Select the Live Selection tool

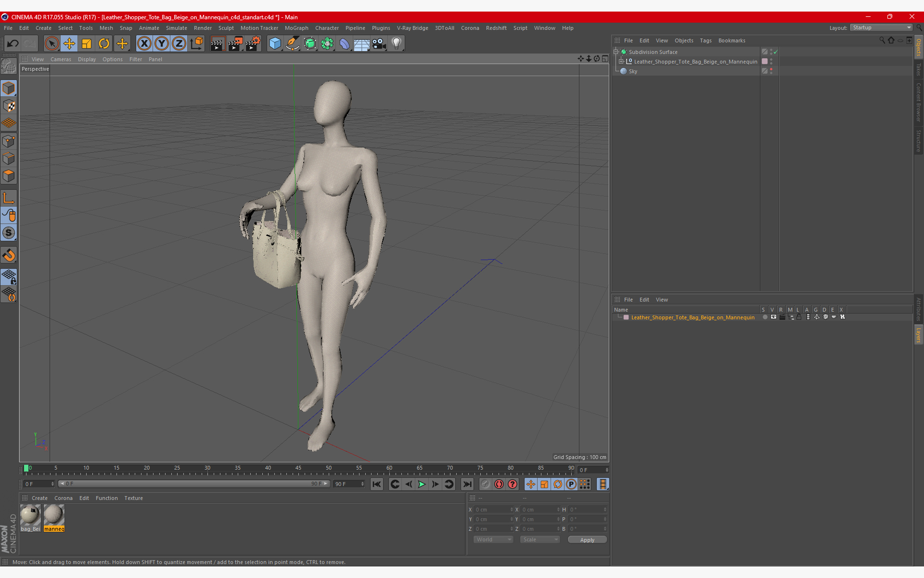[x=51, y=44]
